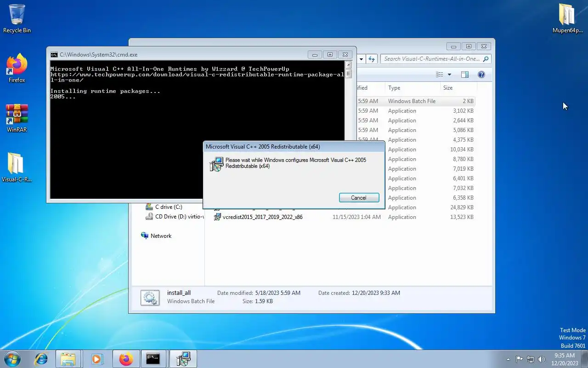Select the file row sized 3,102 KB

tap(415, 111)
